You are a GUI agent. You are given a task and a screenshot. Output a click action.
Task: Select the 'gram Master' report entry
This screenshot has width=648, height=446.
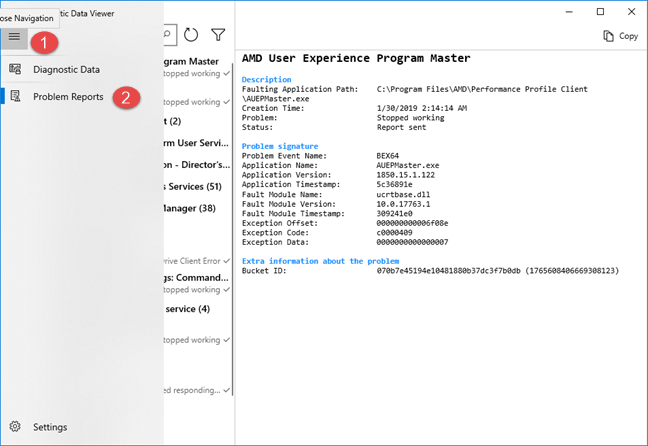[197, 67]
